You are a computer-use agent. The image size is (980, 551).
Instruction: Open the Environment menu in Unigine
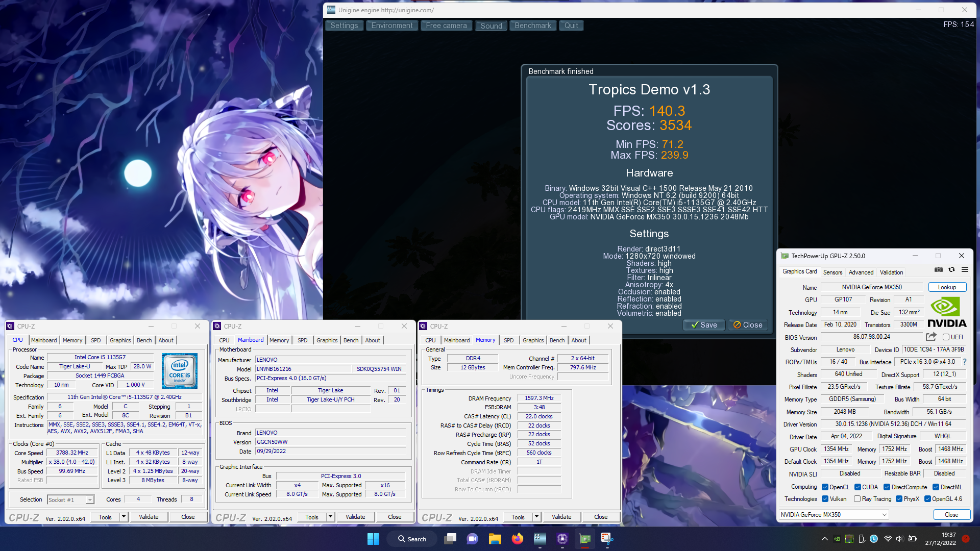click(392, 26)
